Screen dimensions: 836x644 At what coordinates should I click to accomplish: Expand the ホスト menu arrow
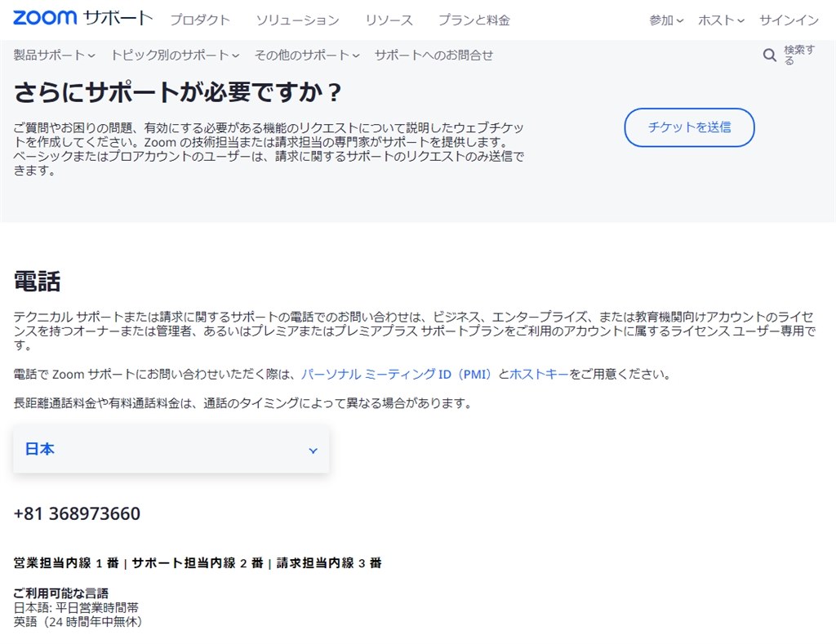pyautogui.click(x=740, y=20)
